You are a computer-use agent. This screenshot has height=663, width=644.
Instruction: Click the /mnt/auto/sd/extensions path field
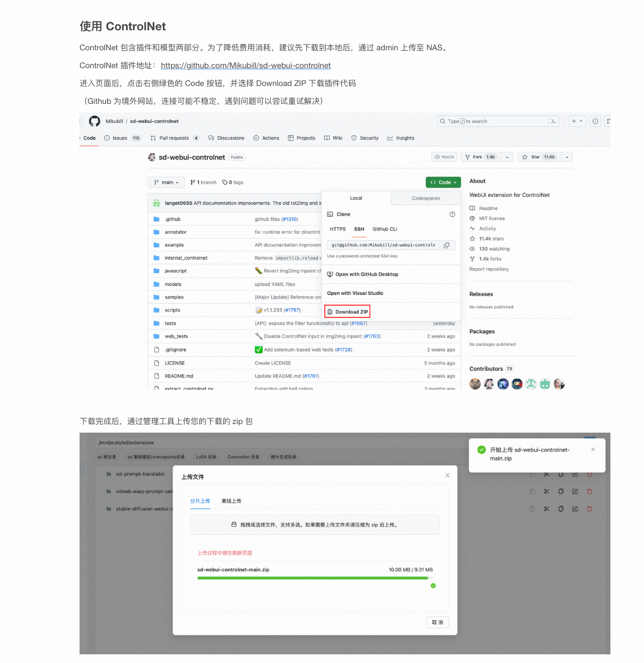coord(336,442)
